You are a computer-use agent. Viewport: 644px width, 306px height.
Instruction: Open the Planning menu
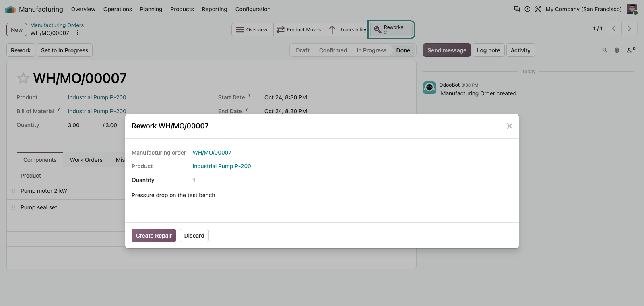click(151, 9)
